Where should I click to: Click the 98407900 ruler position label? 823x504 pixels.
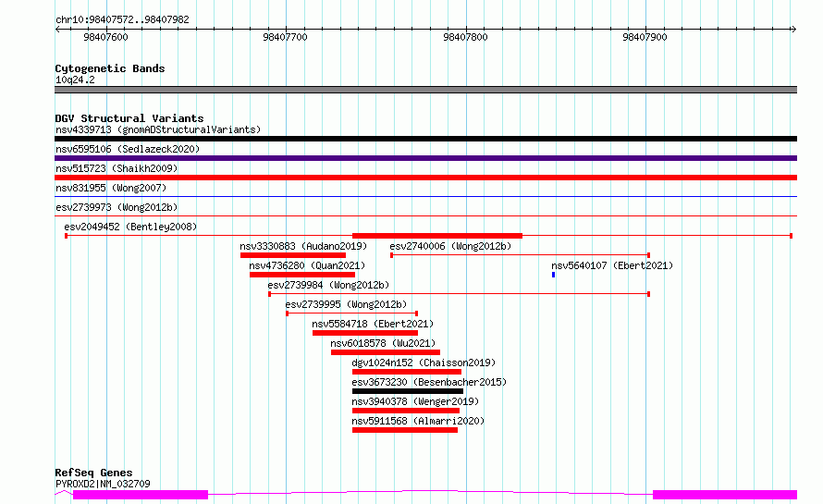click(x=645, y=37)
